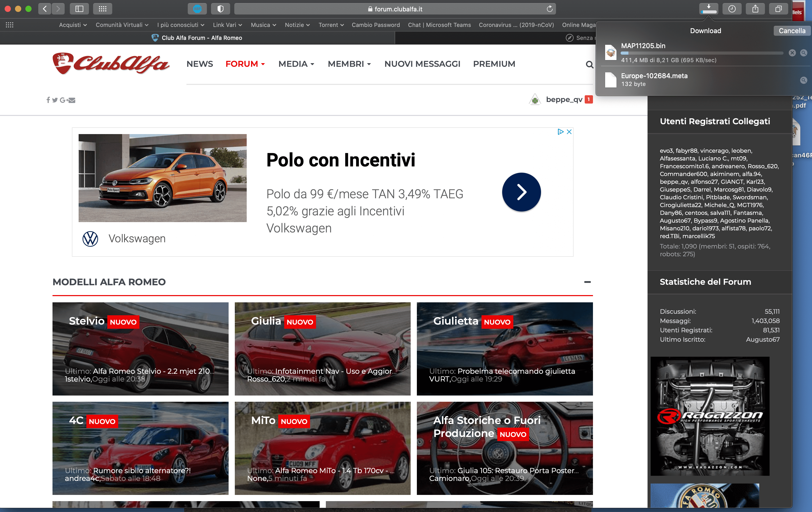Open the favorites bar apps grid icon
The height and width of the screenshot is (512, 812).
[10, 25]
